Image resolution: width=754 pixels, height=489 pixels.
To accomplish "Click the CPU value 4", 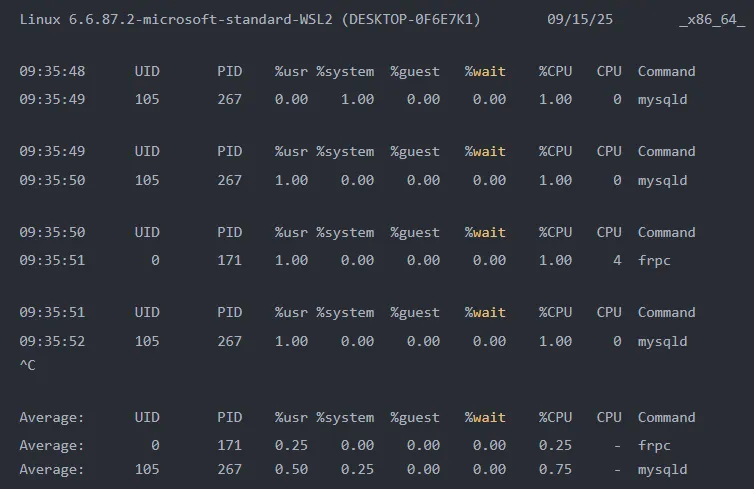I will point(617,260).
